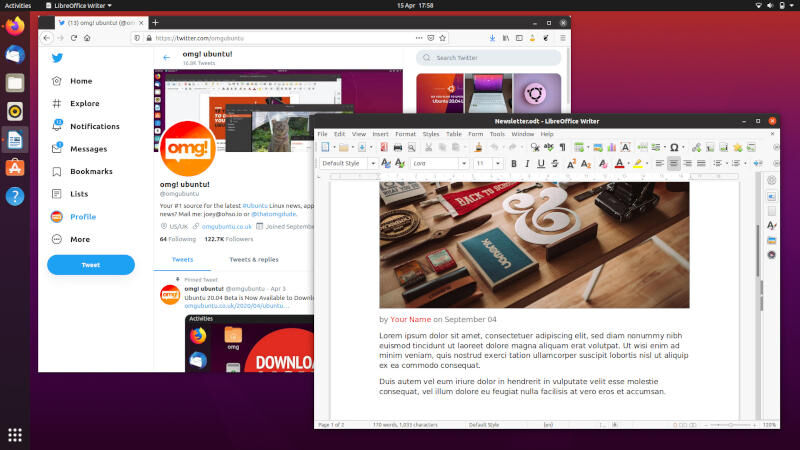Screen dimensions: 800x450
Task: Open the File menu in Writer
Action: (x=322, y=134)
